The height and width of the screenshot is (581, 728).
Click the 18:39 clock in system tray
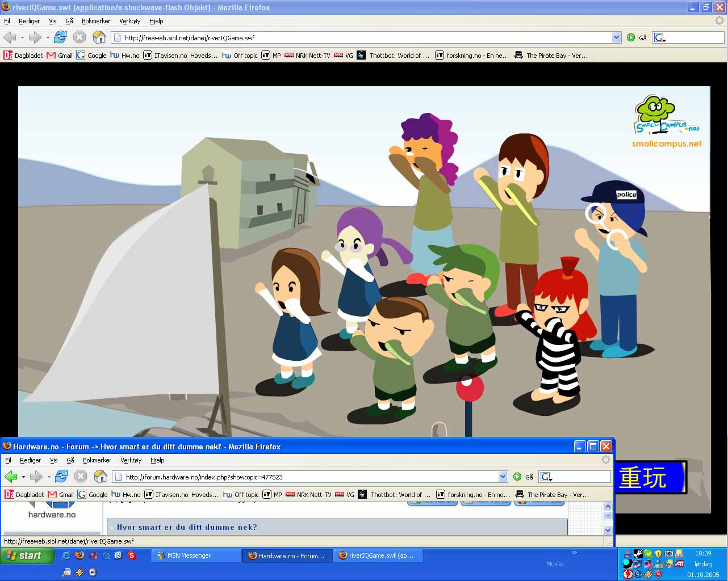pos(703,553)
